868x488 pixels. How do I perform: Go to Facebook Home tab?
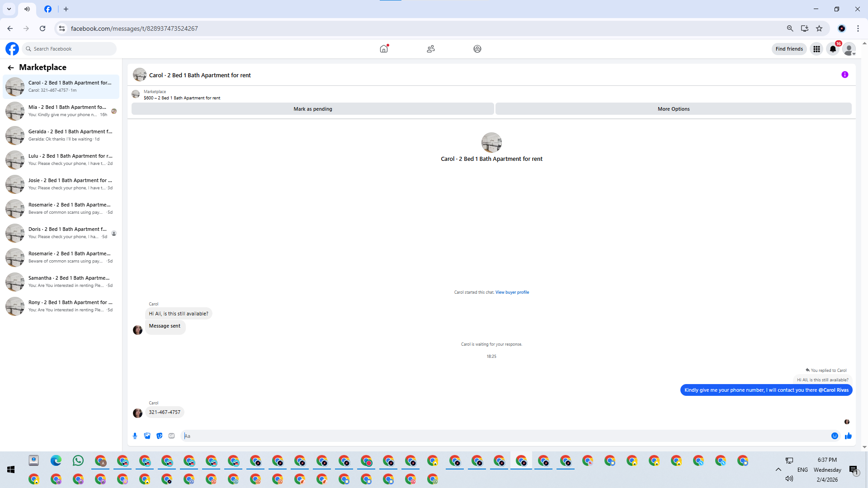pos(384,49)
